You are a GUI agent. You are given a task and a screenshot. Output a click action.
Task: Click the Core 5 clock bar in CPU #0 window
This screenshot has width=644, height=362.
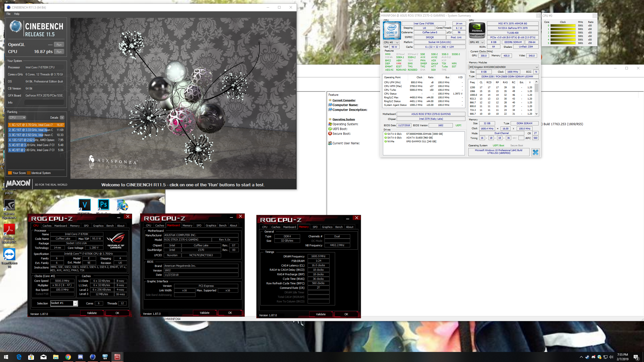(x=563, y=43)
